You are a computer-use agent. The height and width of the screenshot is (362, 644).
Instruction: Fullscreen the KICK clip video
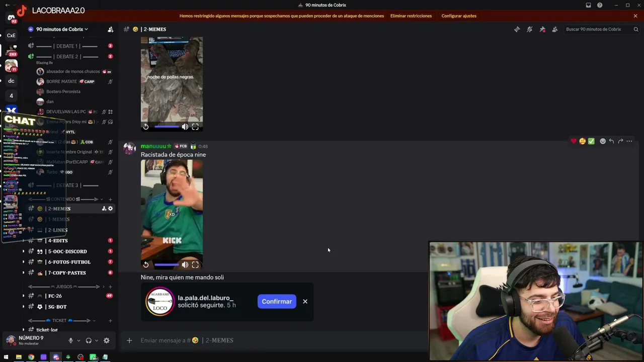195,264
